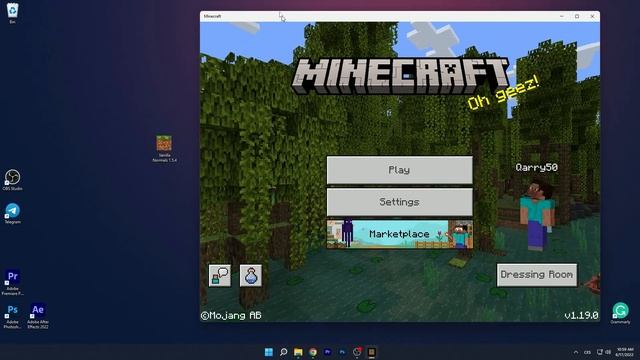Viewport: 640px width, 360px height.
Task: Minimize the Minecraft window
Action: (x=562, y=16)
